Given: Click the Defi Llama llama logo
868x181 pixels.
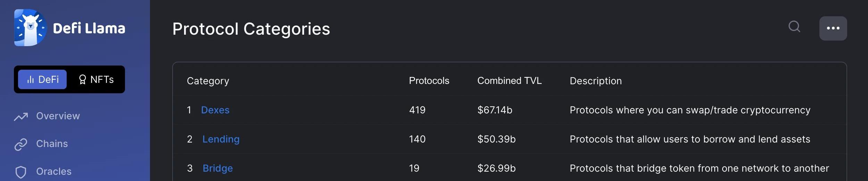Looking at the screenshot, I should tap(30, 28).
